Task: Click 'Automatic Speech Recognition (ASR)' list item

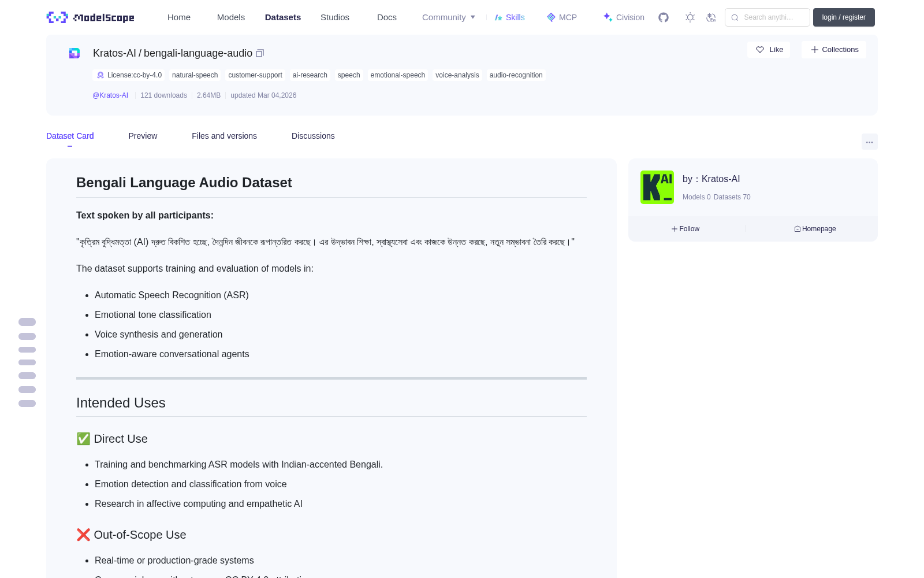Action: (x=172, y=295)
